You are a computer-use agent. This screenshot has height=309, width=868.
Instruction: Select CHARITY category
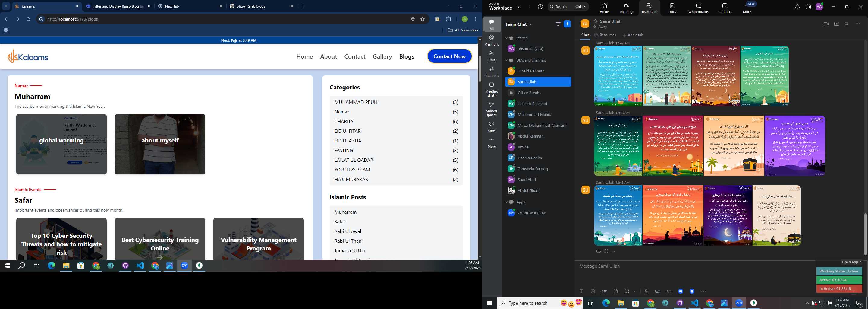click(396, 121)
